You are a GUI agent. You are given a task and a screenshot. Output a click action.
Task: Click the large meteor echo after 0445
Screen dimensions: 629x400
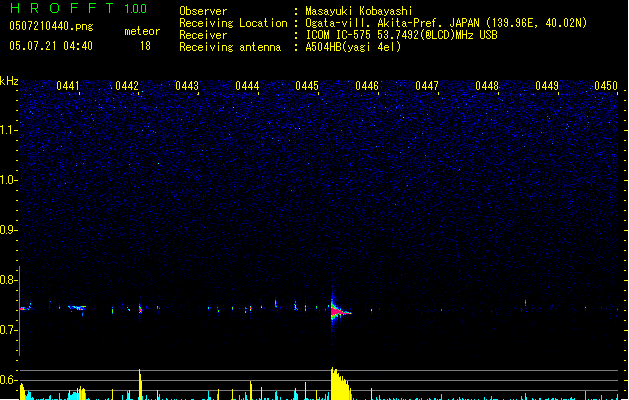tap(339, 311)
